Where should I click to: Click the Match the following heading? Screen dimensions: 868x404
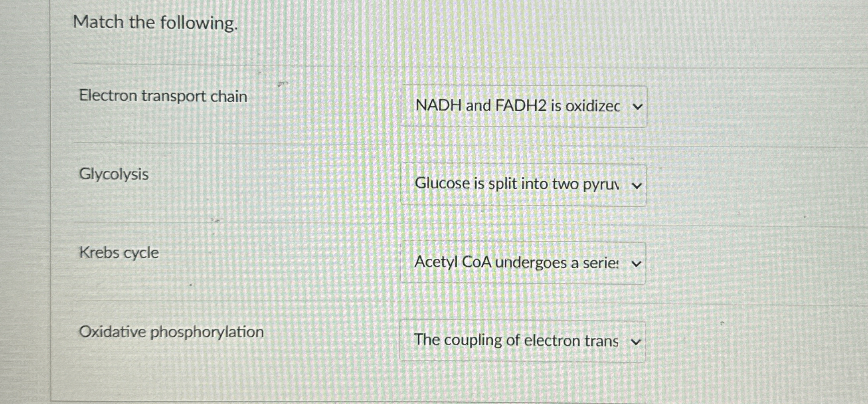click(x=156, y=23)
